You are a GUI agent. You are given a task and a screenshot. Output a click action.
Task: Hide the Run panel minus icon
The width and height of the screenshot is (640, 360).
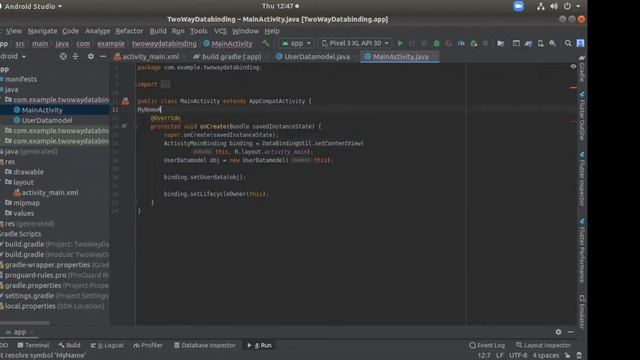571,332
